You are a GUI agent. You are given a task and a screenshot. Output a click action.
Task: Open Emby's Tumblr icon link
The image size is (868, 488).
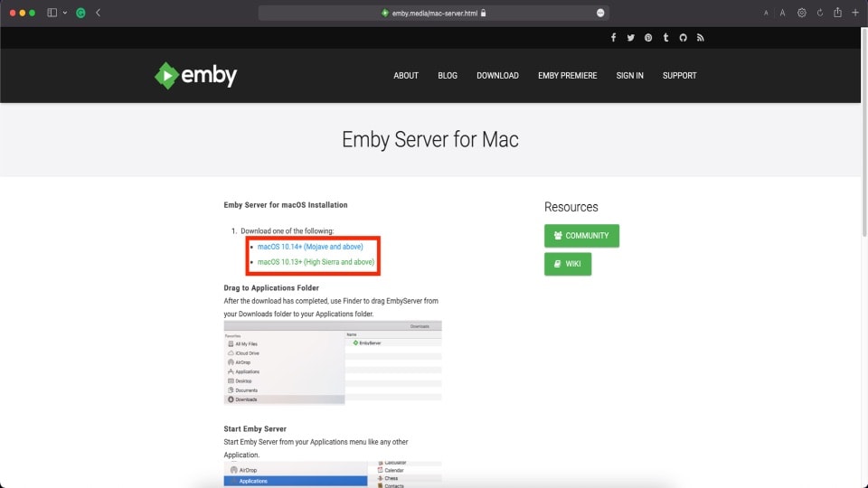666,38
